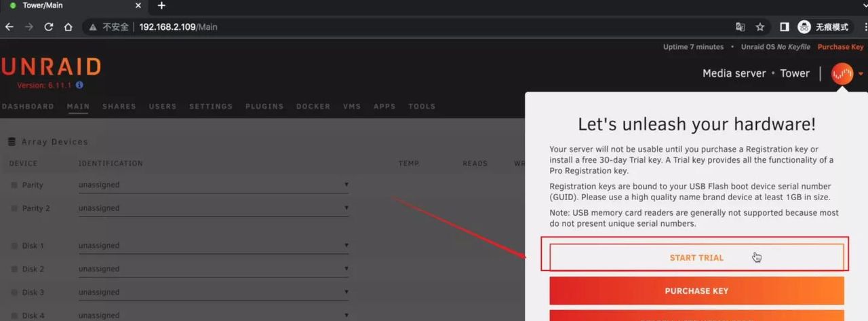Open the Disk 2 device assignment dropdown
This screenshot has height=321, width=868.
click(214, 269)
